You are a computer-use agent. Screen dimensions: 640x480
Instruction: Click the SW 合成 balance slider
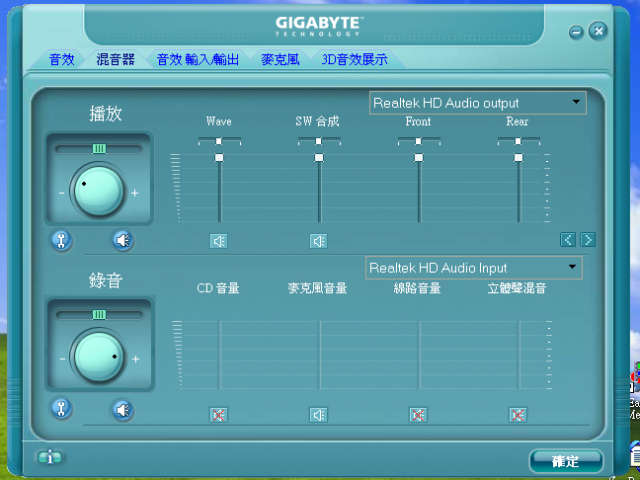pos(319,141)
